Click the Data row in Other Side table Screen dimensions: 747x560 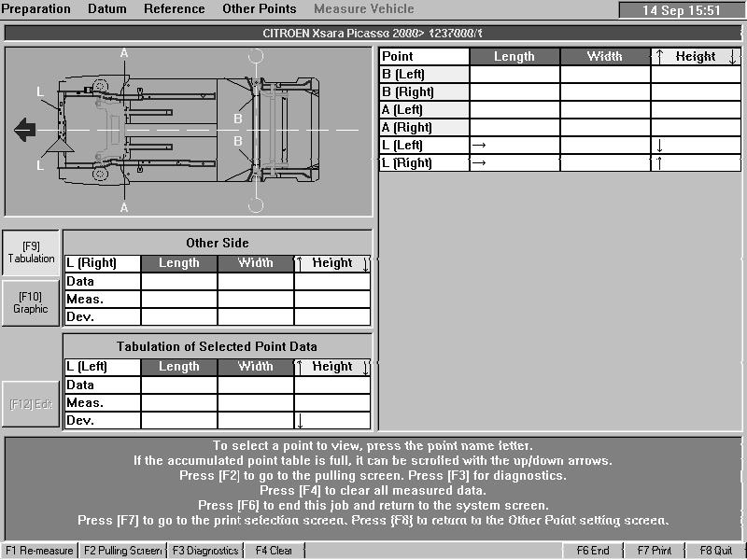click(x=218, y=282)
